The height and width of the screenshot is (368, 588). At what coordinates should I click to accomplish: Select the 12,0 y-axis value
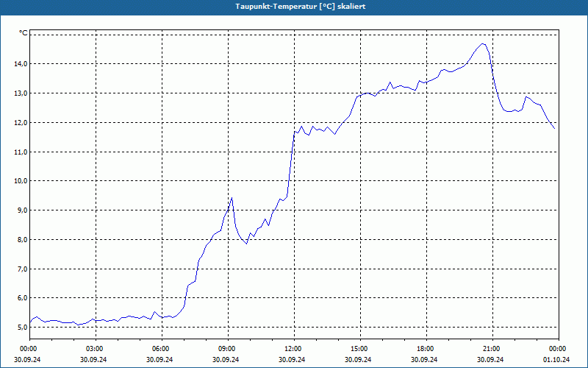(x=21, y=123)
